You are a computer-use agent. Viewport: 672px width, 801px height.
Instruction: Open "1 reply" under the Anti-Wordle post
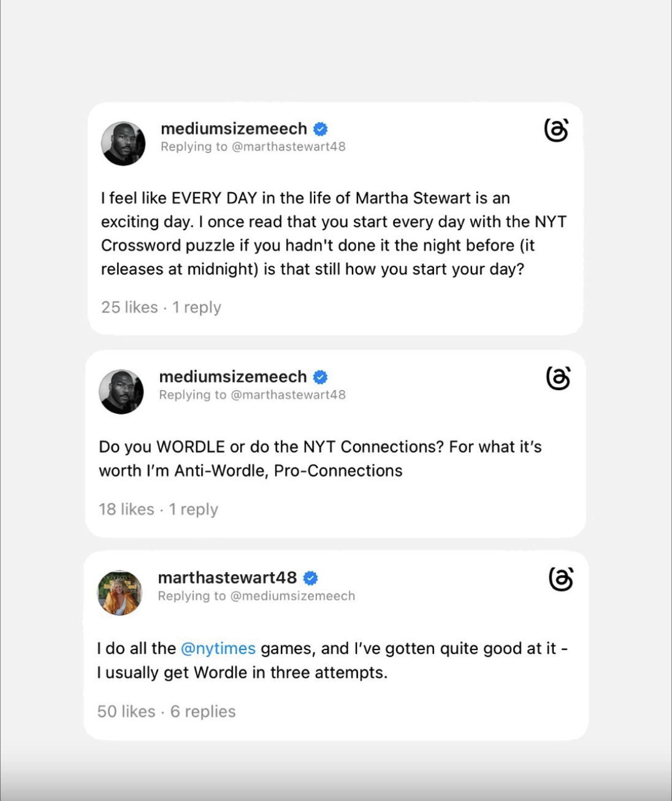coord(194,509)
